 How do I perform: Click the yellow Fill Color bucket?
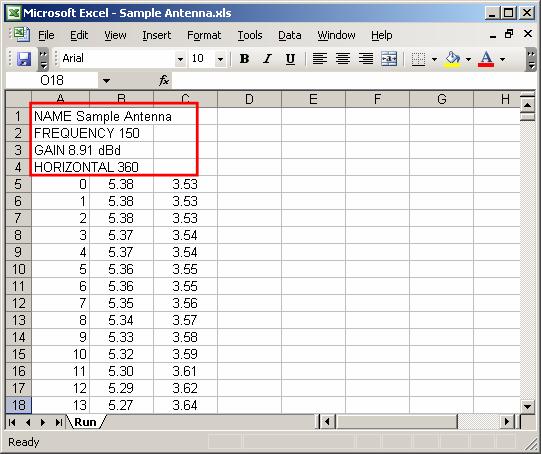pyautogui.click(x=453, y=59)
